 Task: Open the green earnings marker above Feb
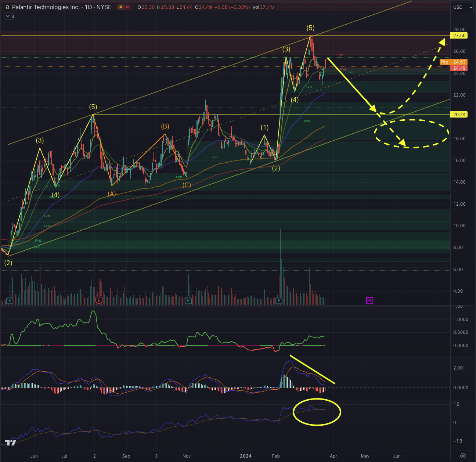click(279, 300)
